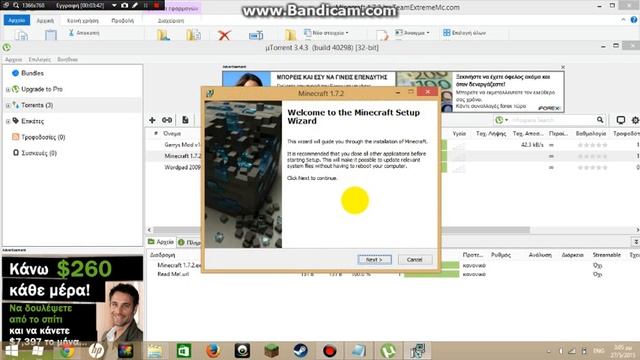The height and width of the screenshot is (360, 640).
Task: Click Next in Minecraft Setup Wizard
Action: click(374, 260)
